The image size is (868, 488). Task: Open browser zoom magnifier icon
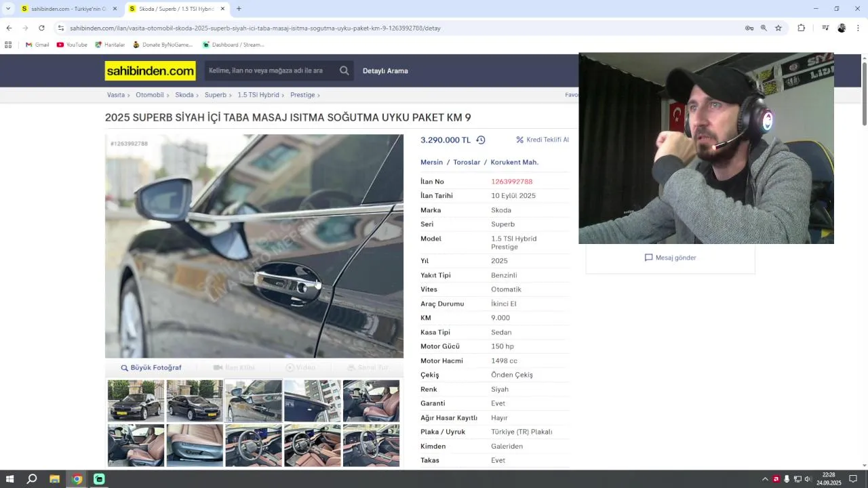click(x=764, y=28)
